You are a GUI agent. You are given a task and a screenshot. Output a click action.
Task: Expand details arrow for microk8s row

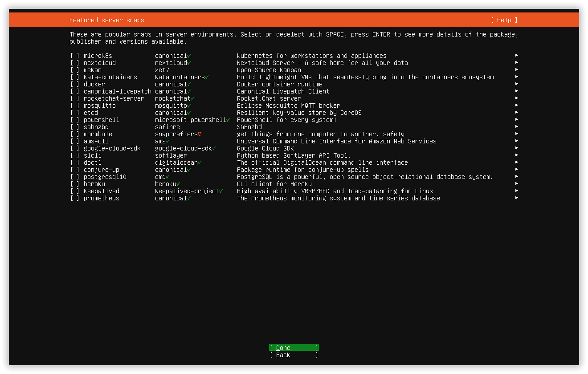click(x=517, y=55)
